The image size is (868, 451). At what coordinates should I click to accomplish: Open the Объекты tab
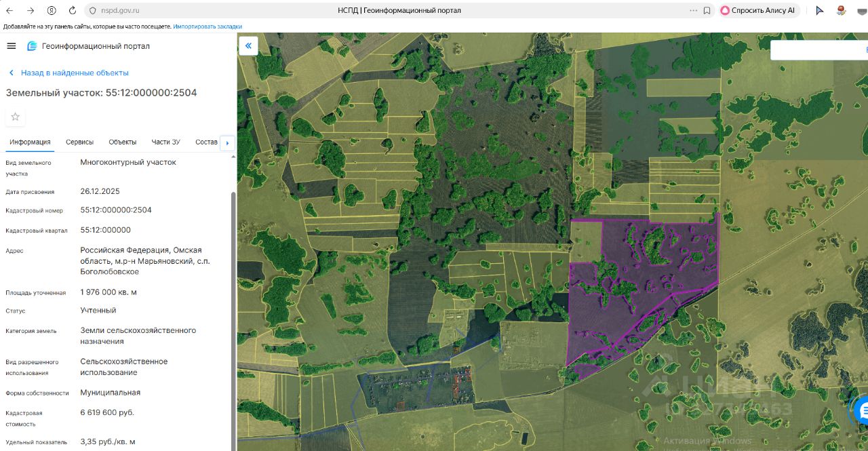coord(122,142)
